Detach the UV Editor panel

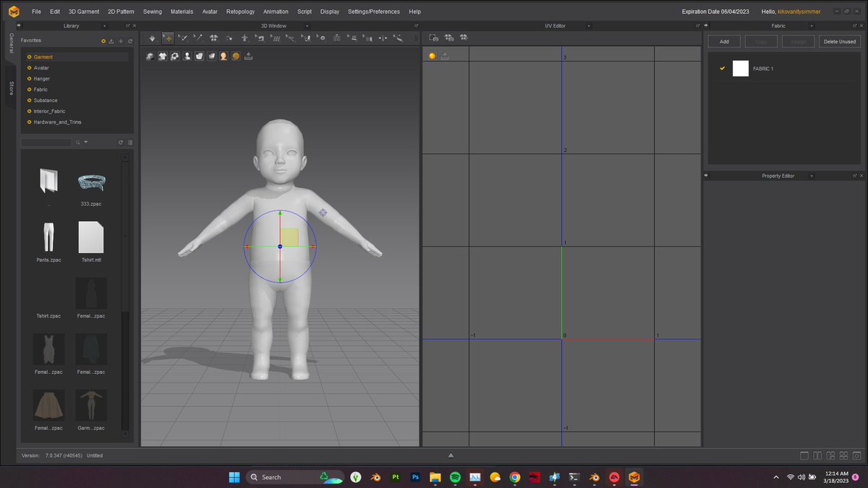[x=697, y=25]
